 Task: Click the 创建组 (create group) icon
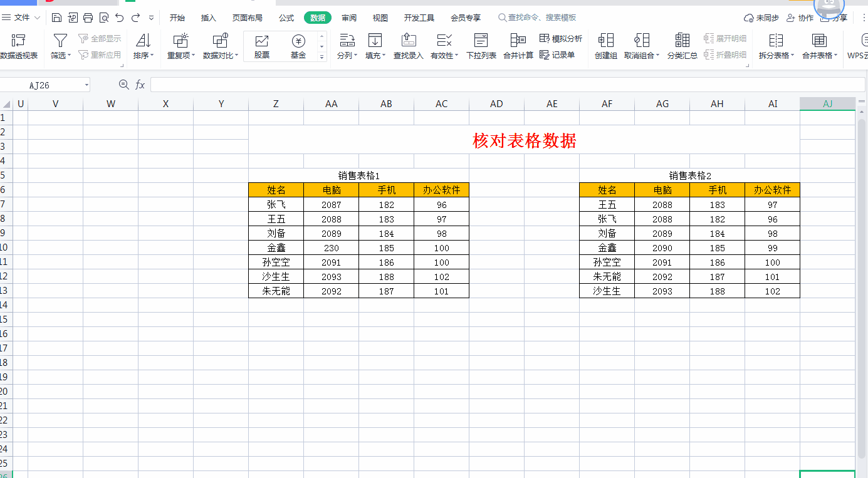tap(605, 41)
